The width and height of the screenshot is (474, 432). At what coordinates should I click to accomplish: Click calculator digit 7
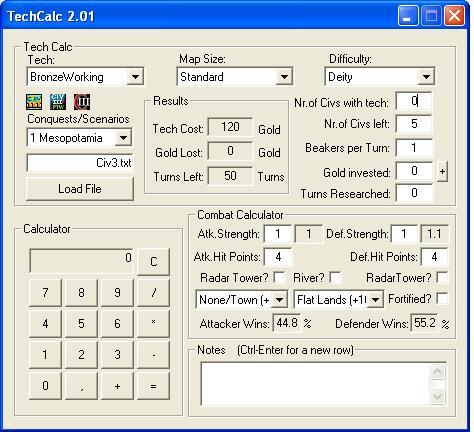coord(45,293)
